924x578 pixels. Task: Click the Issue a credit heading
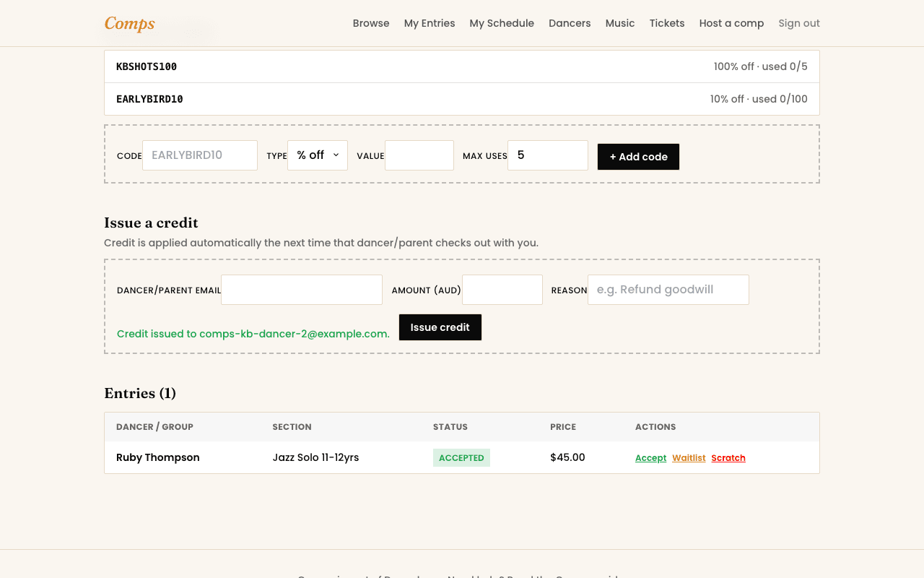click(151, 223)
